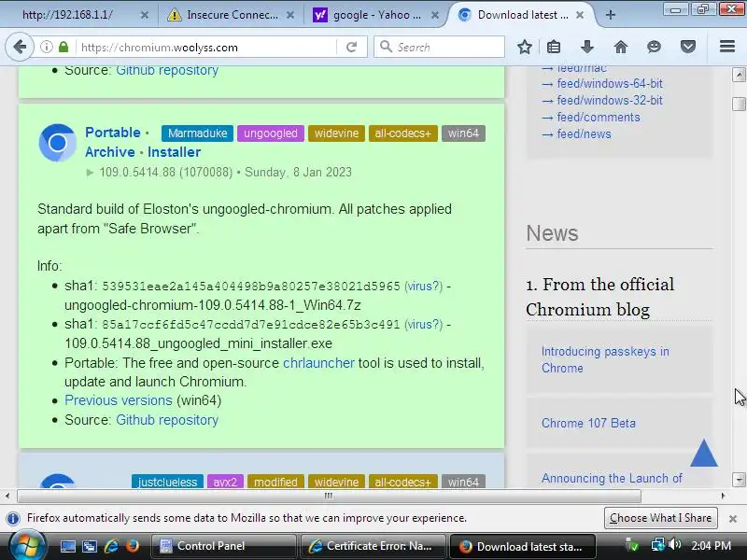Expand version details triangle next to 109.0.5414.88
Screen dimensions: 747x560
tap(90, 173)
